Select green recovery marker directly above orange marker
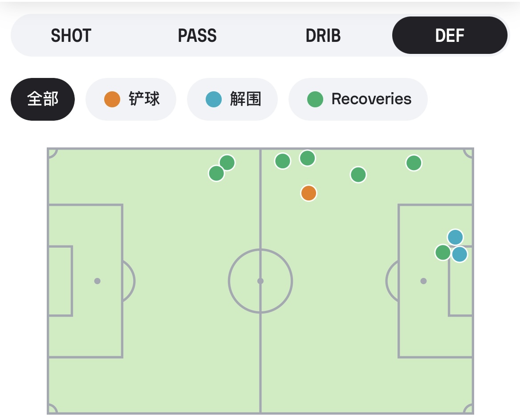This screenshot has width=520, height=420. point(307,158)
